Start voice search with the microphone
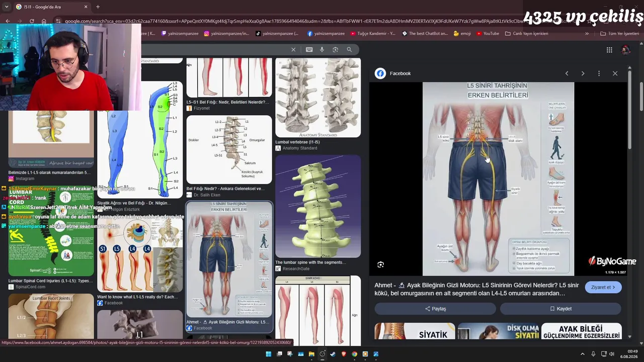 tap(322, 49)
